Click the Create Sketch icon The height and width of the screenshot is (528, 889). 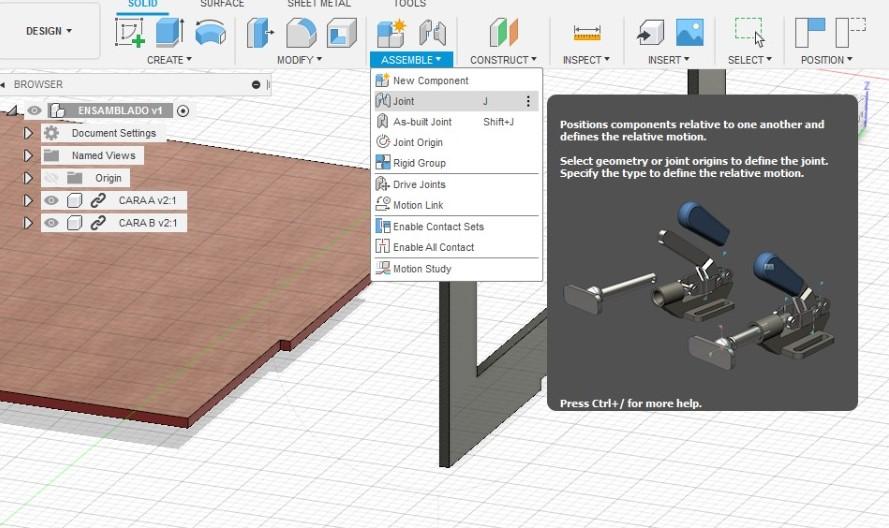[x=130, y=33]
